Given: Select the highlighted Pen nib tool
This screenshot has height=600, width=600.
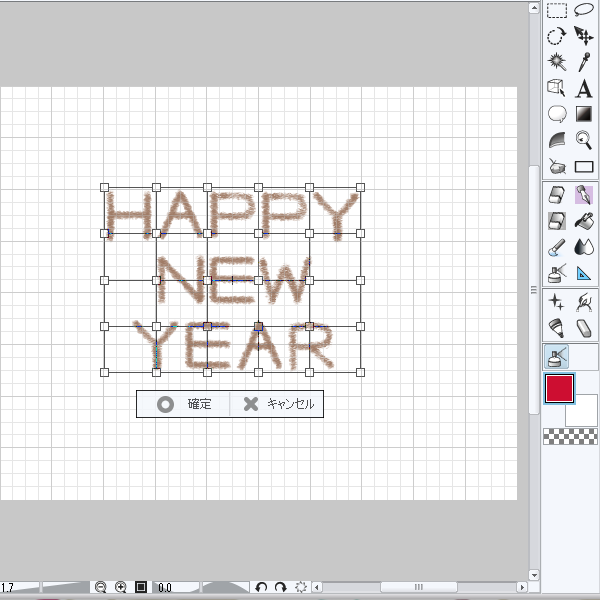Looking at the screenshot, I should pyautogui.click(x=584, y=195).
